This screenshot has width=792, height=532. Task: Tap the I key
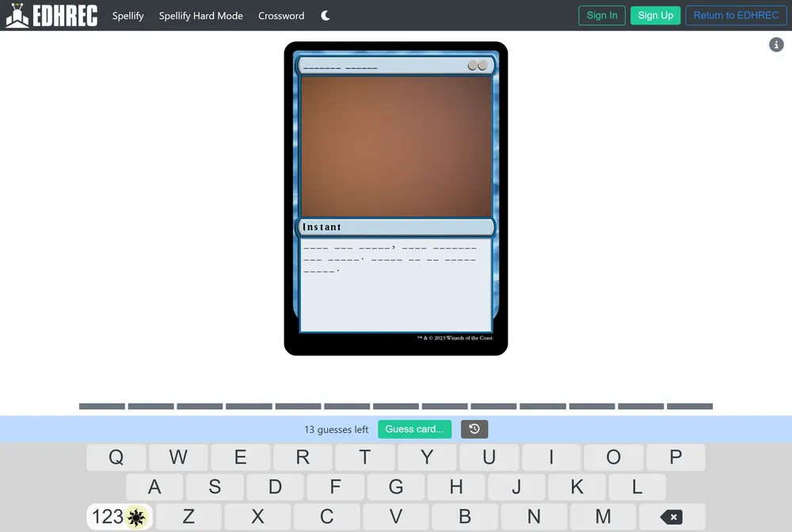coord(551,458)
